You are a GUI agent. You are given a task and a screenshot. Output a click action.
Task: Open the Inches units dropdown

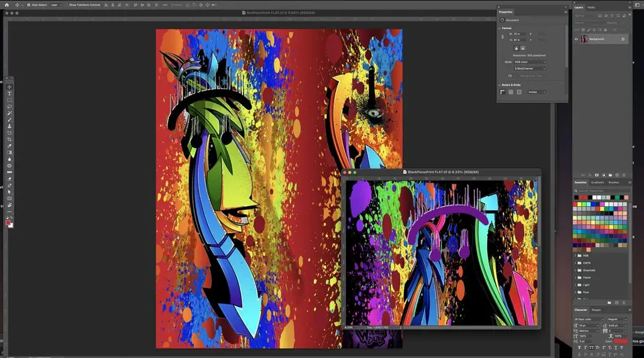tap(537, 92)
